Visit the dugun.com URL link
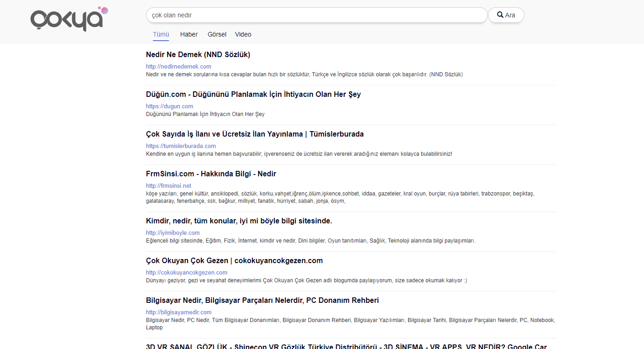 pos(169,106)
